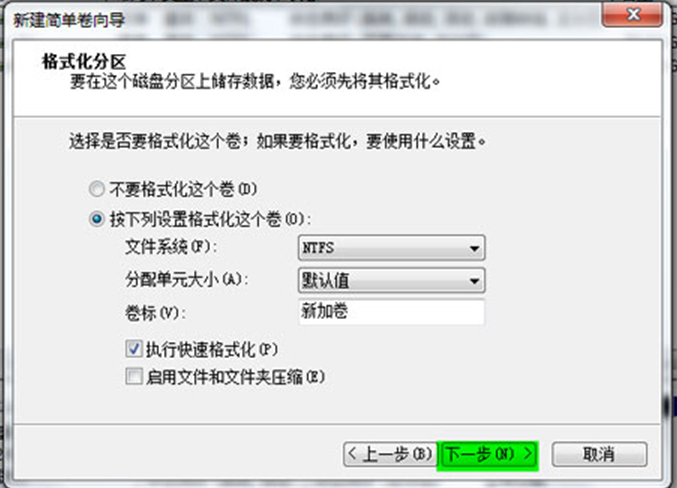This screenshot has height=488, width=677.
Task: Close the 新建简单卷向导 dialog
Action: coord(632,15)
